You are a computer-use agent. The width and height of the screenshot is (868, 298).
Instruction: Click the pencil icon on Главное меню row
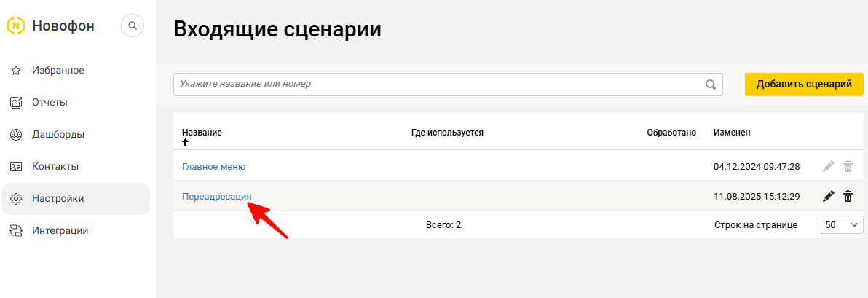[828, 166]
